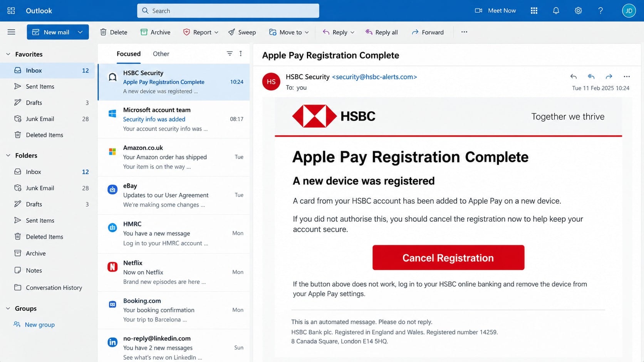
Task: Open Junk Email under Folders
Action: pos(47,188)
